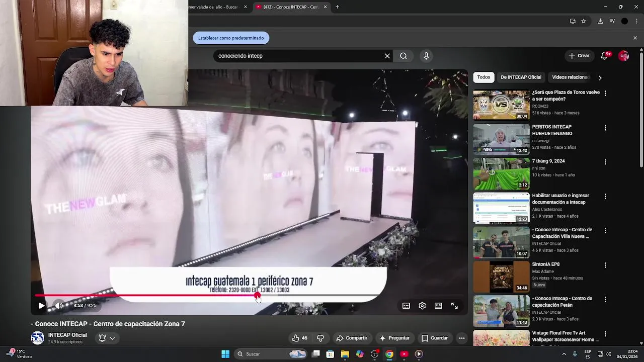Click the Compartir share button

coord(352,338)
